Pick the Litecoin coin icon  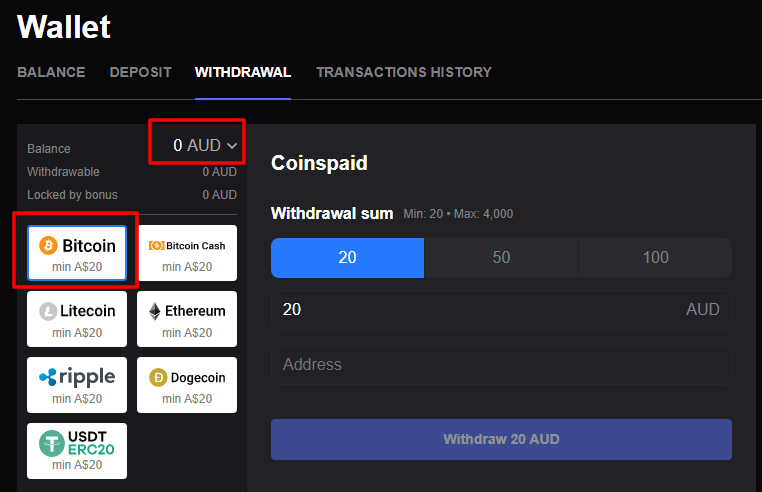click(48, 311)
